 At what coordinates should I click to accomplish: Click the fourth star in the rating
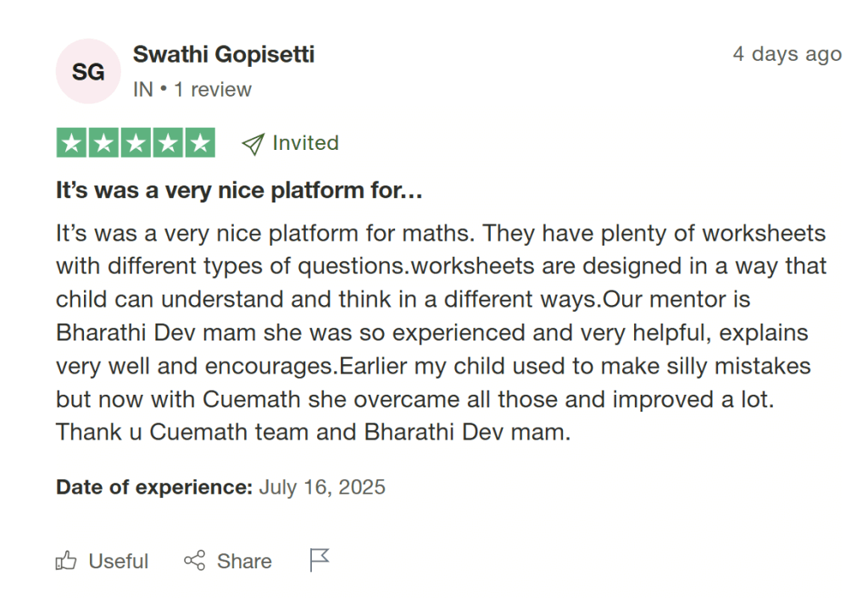[x=169, y=142]
